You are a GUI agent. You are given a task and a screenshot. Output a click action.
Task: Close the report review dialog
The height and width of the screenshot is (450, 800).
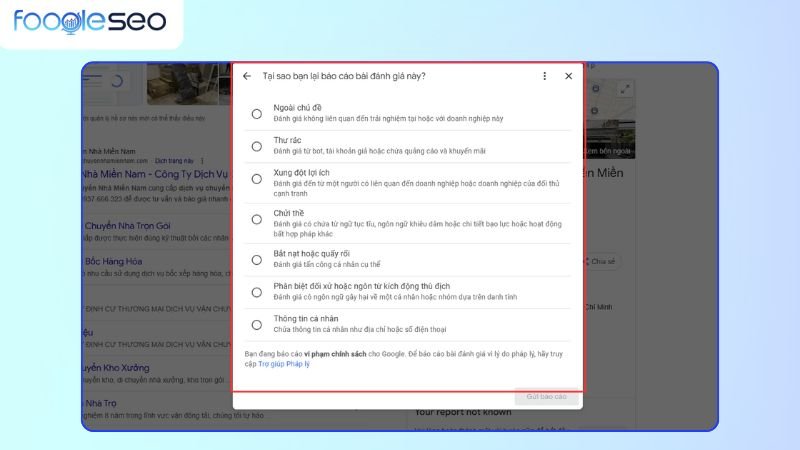(x=568, y=76)
